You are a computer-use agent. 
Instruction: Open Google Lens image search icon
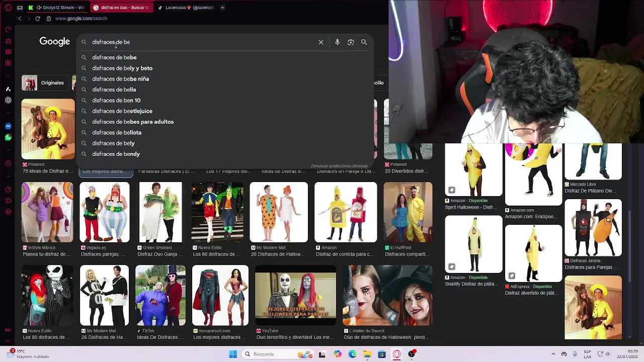click(x=351, y=42)
